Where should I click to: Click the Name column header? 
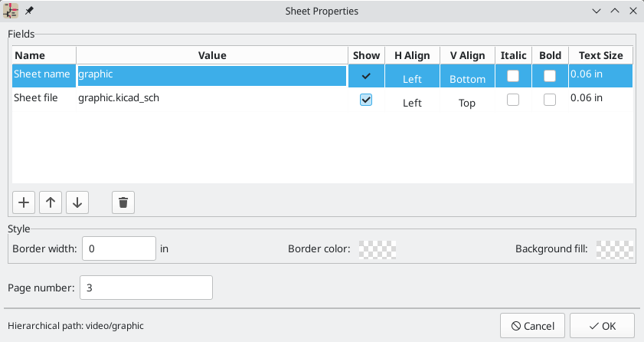click(x=44, y=55)
